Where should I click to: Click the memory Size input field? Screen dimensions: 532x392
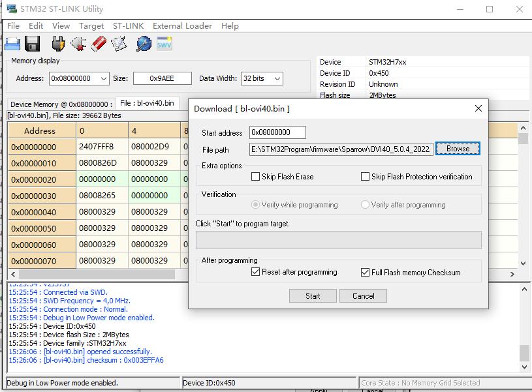pos(162,78)
